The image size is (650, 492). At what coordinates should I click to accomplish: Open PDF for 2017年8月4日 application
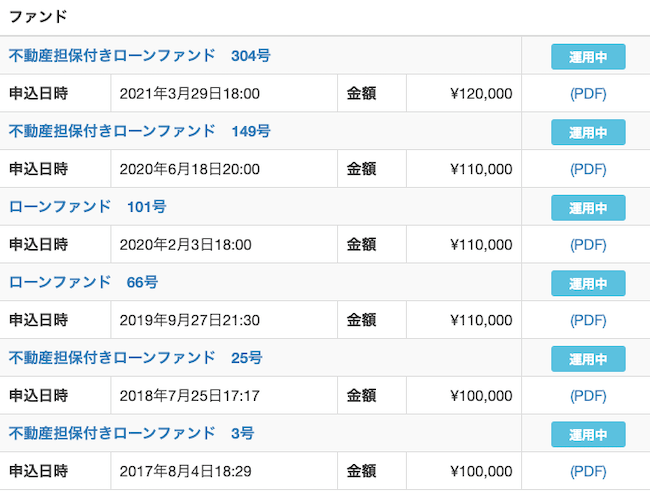pos(588,472)
